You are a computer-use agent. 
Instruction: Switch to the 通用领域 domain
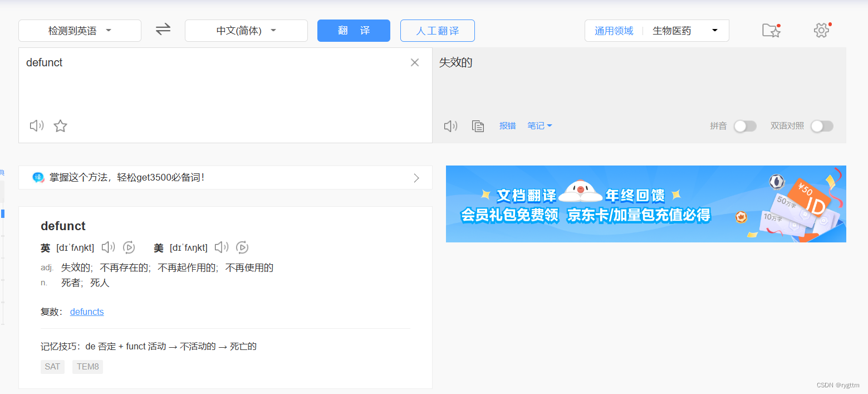tap(614, 31)
